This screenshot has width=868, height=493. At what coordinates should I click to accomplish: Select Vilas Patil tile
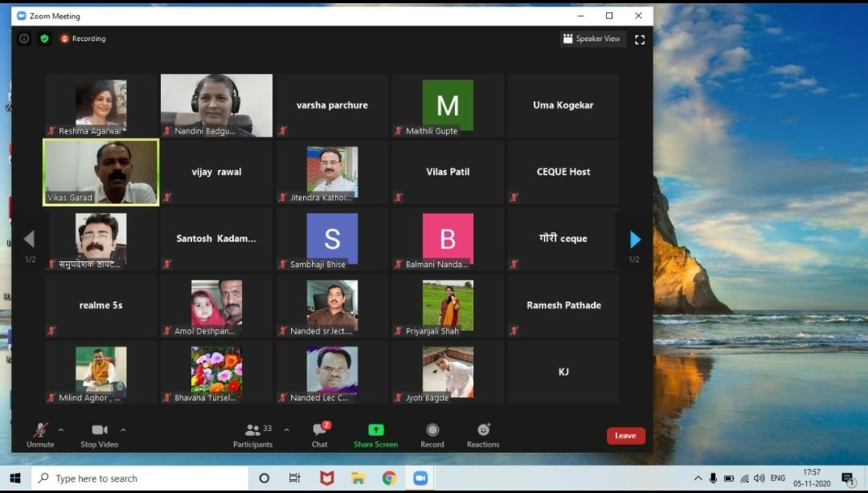coord(448,172)
